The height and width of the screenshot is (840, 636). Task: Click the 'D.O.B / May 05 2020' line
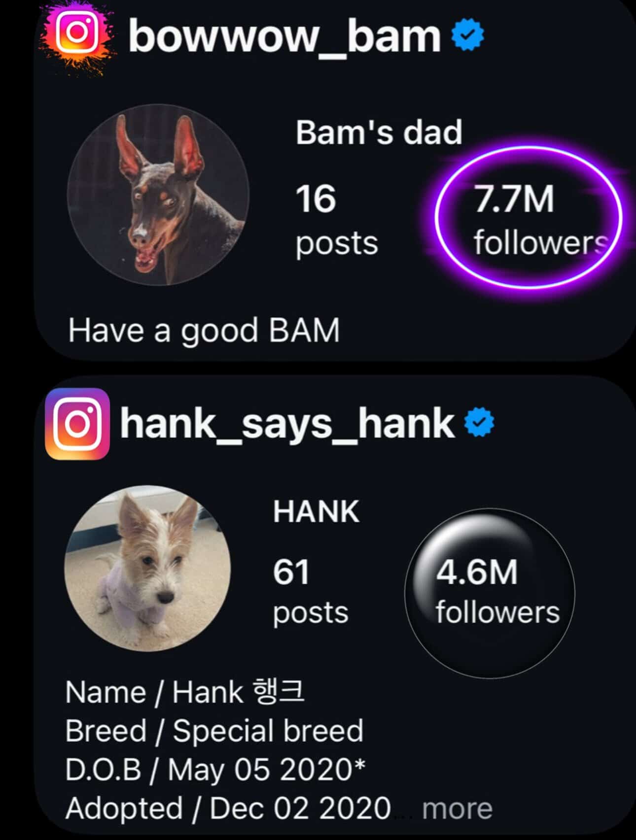coord(215,769)
